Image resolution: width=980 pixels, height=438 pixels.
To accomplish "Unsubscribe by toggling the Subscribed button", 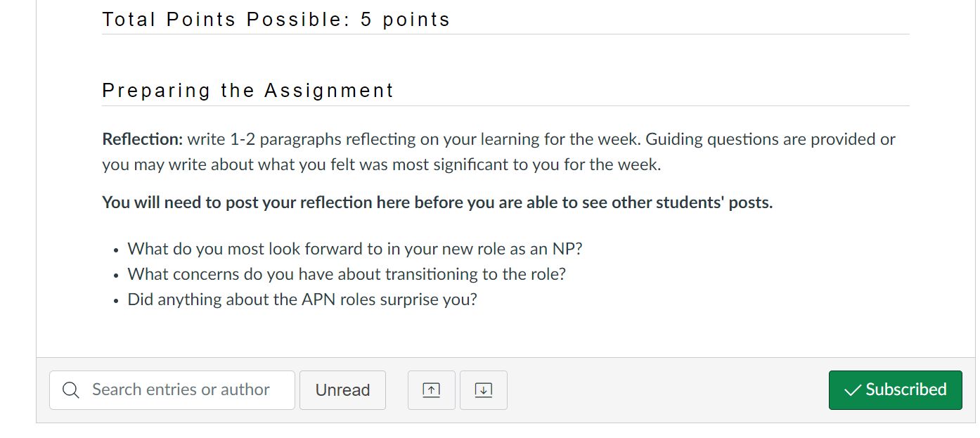I will [x=895, y=389].
